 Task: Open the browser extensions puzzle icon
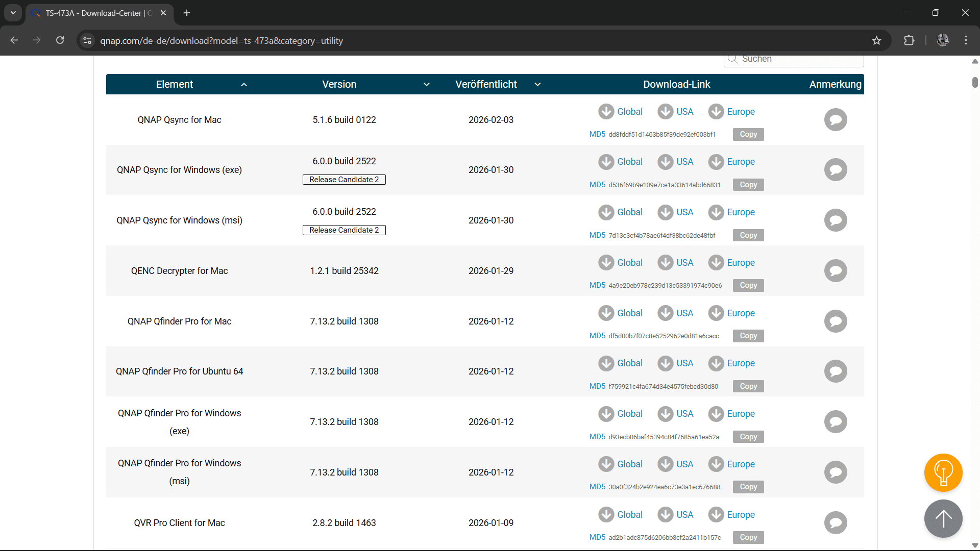pyautogui.click(x=909, y=40)
